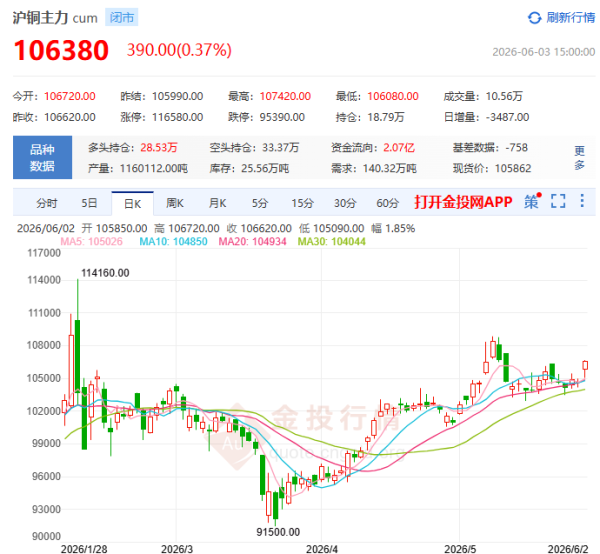Click the MA10: 104850 indicator label

(x=173, y=241)
